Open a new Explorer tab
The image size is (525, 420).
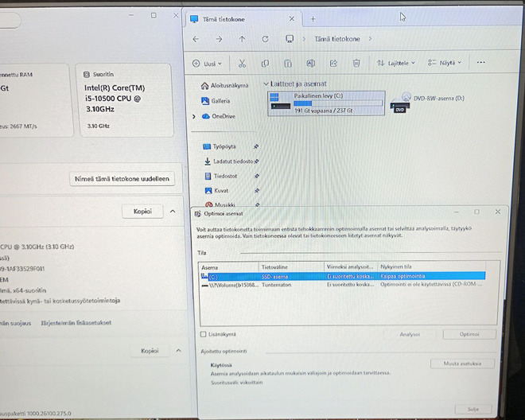click(313, 19)
